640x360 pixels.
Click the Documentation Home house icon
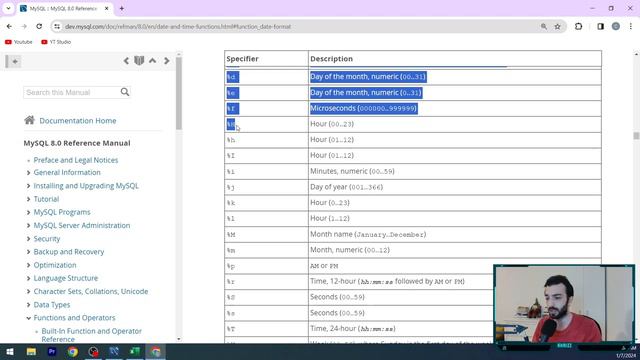click(x=29, y=120)
